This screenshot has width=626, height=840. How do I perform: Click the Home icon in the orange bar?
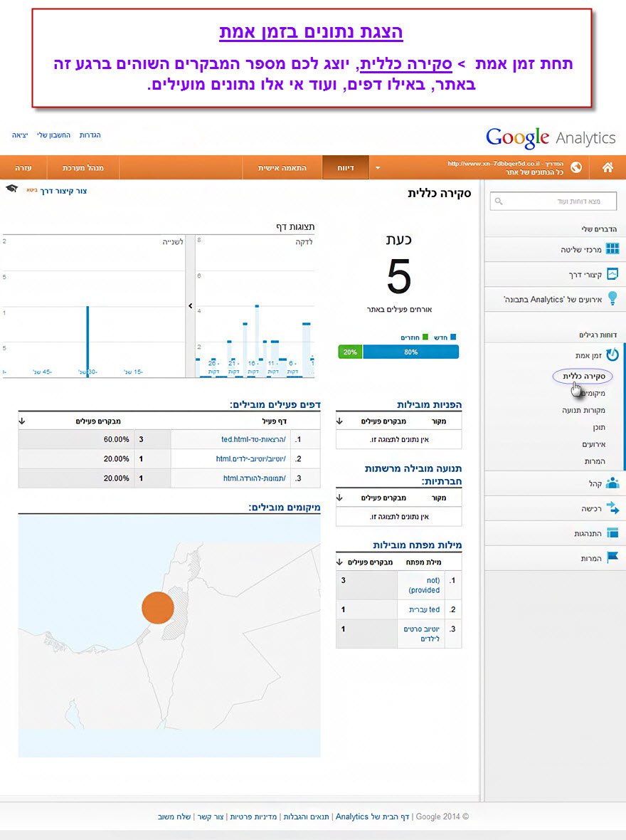pyautogui.click(x=608, y=168)
